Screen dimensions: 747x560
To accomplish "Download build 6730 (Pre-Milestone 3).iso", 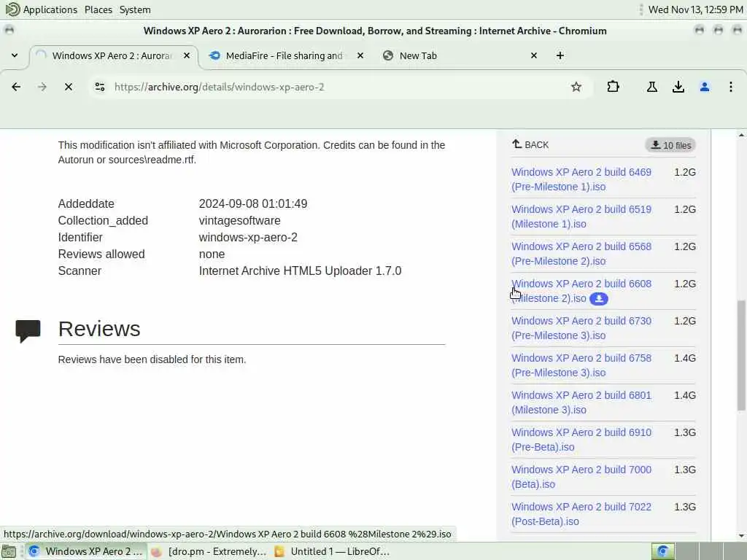I will tap(581, 328).
